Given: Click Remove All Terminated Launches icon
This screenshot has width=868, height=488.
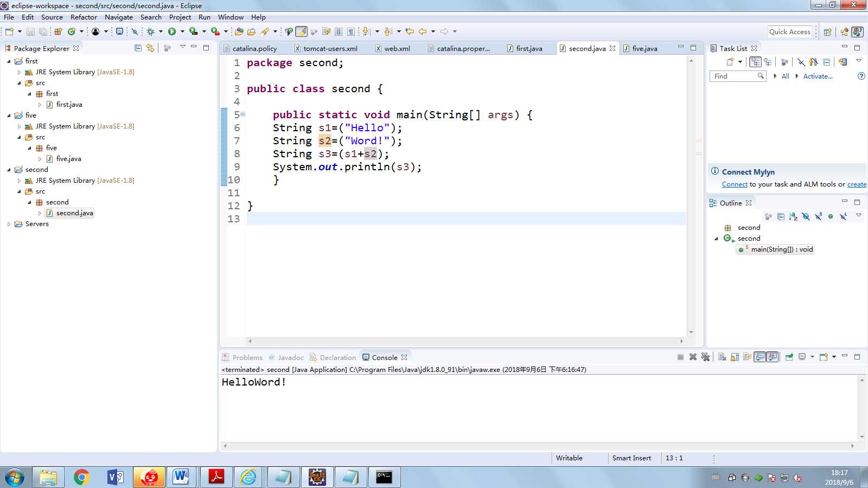Looking at the screenshot, I should pos(705,357).
